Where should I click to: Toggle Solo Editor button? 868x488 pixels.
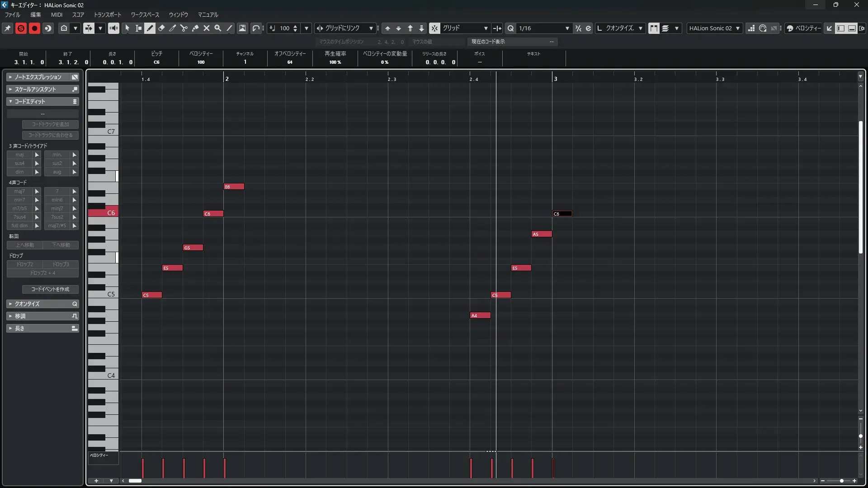21,28
